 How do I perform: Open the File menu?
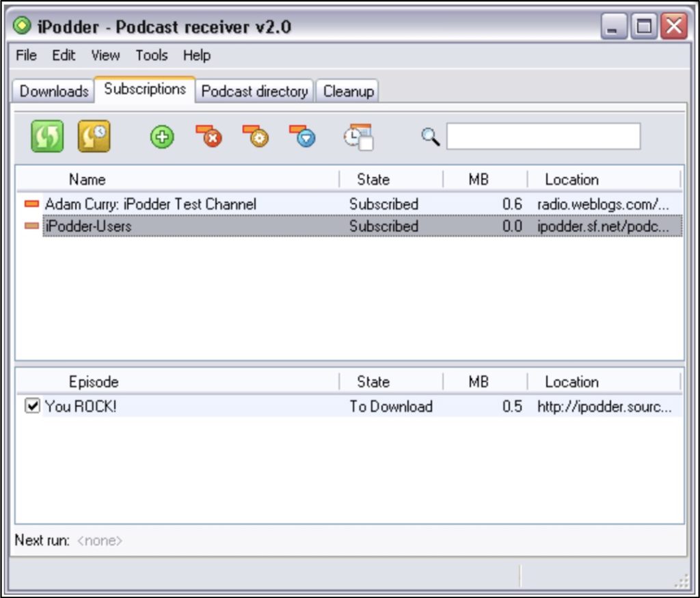(x=27, y=55)
